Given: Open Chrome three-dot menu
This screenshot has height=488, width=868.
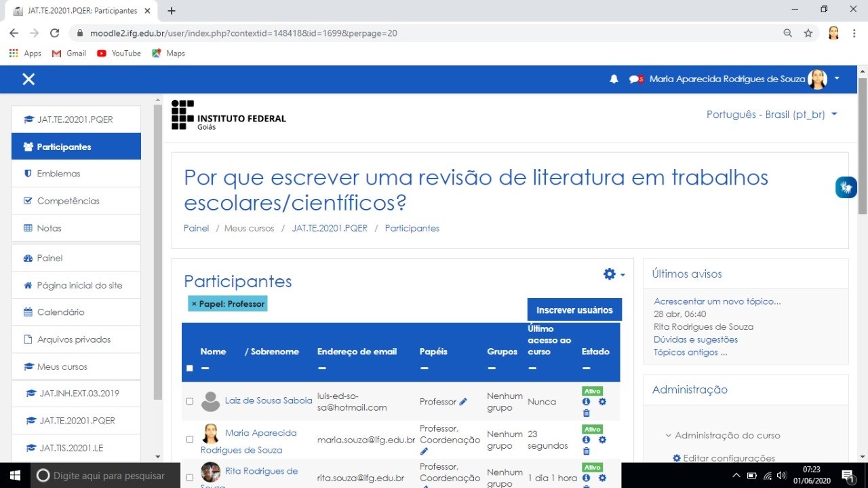Looking at the screenshot, I should [854, 33].
